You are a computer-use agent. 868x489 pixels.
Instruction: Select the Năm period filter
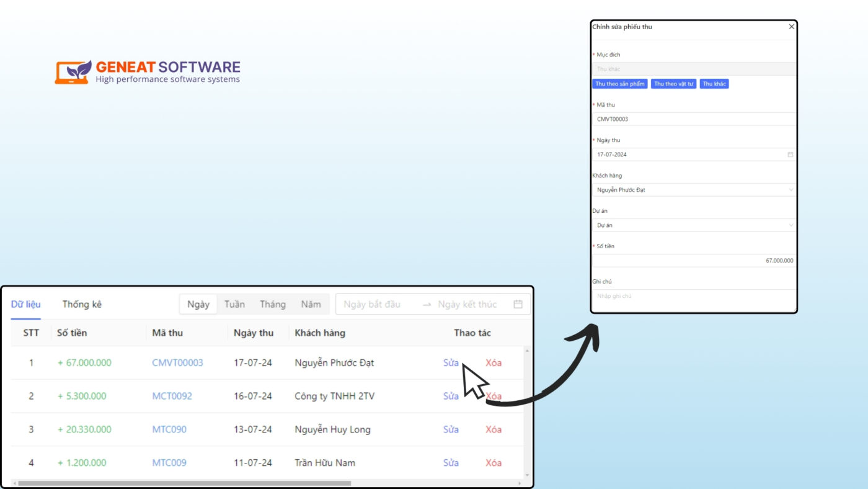tap(311, 304)
